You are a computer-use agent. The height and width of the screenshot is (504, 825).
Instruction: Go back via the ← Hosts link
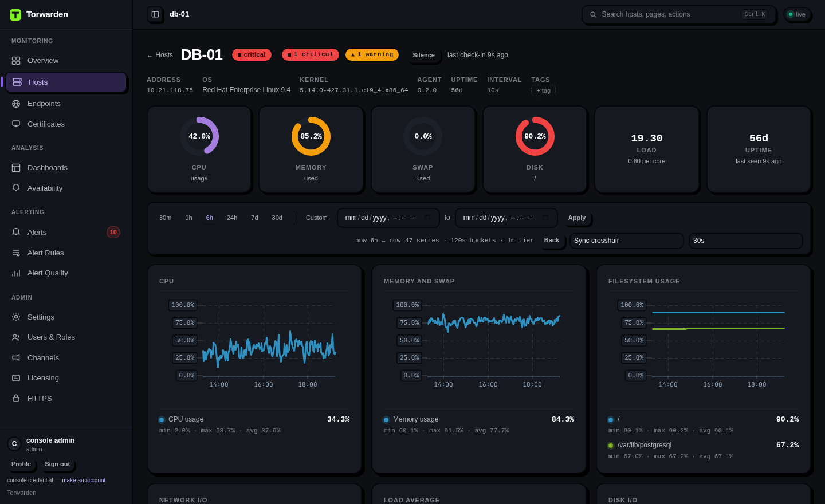pos(160,55)
